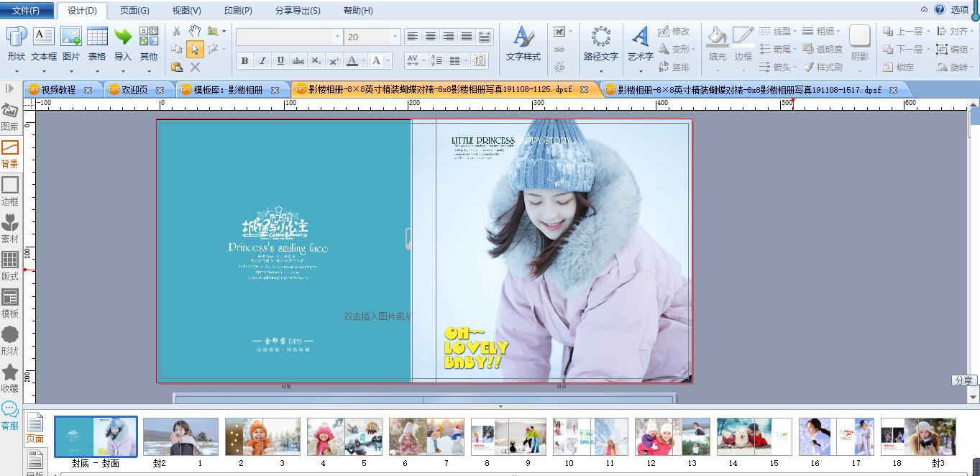Open the 图库 gallery sidebar panel

10,116
